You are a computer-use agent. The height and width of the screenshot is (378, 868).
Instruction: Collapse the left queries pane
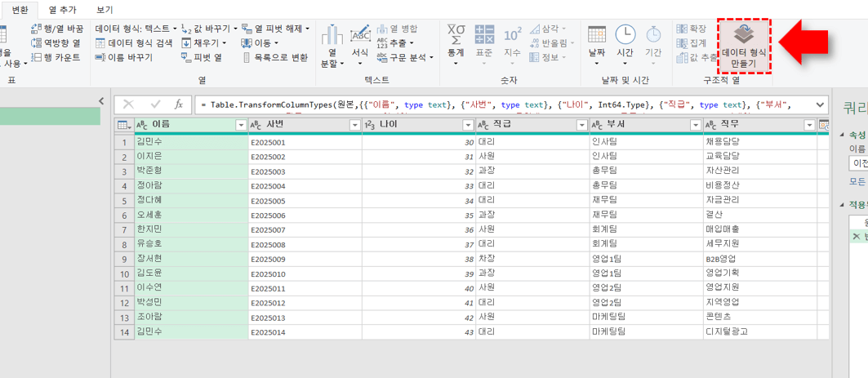(x=101, y=101)
